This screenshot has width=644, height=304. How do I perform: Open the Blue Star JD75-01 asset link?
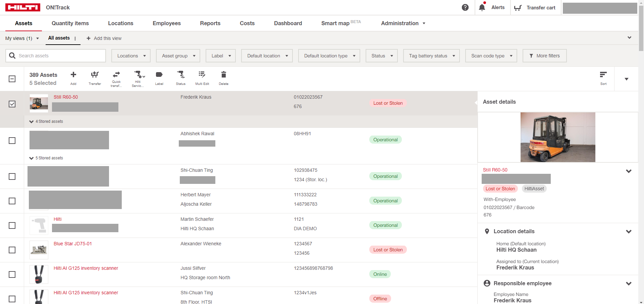click(73, 244)
